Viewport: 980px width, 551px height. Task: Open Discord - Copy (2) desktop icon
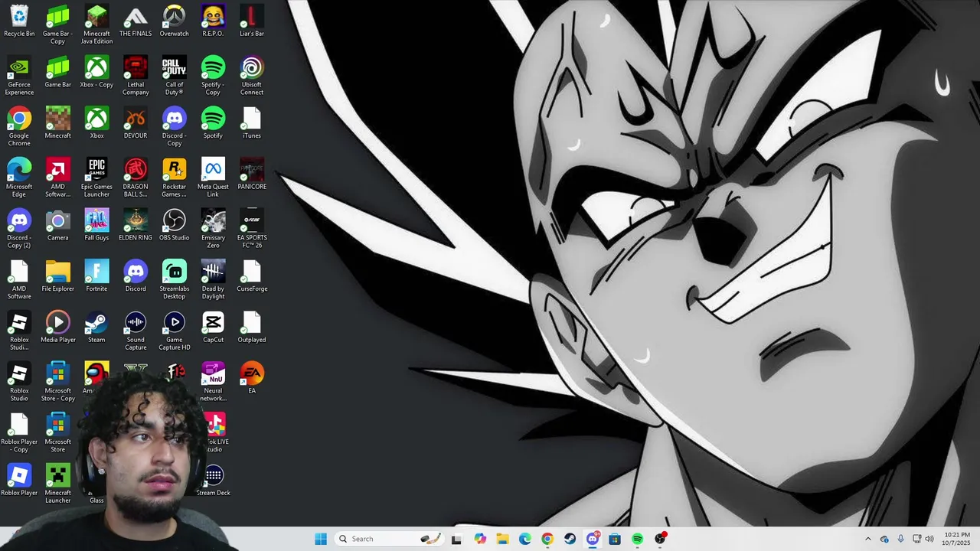point(19,229)
